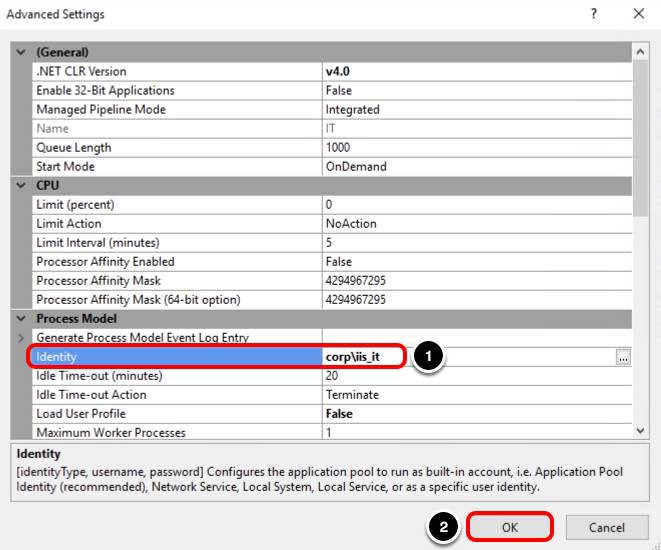The width and height of the screenshot is (661, 550).
Task: Select Managed Pipeline Mode property
Action: 177,110
